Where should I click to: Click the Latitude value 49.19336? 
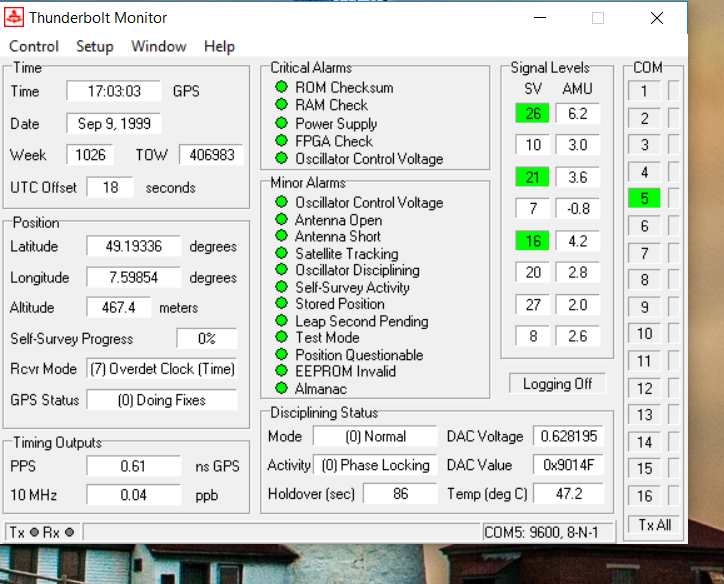coord(133,246)
